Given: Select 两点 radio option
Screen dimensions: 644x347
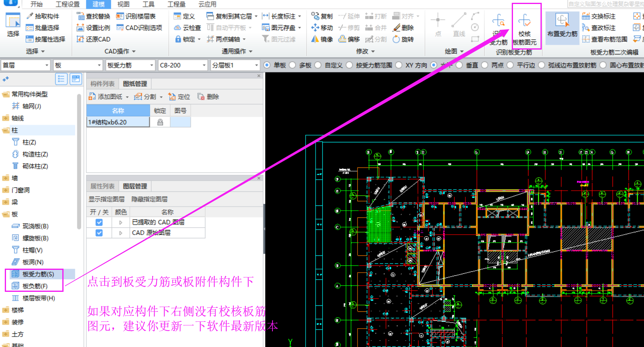Looking at the screenshot, I should [485, 65].
